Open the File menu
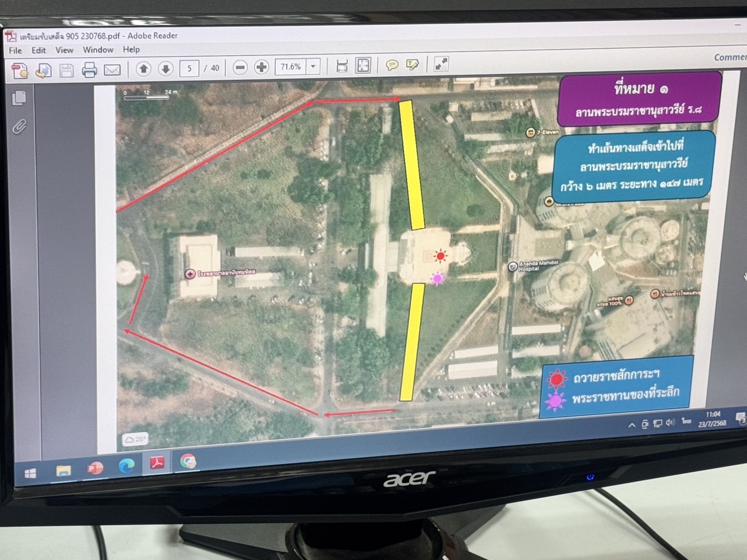Image resolution: width=747 pixels, height=560 pixels. click(x=15, y=51)
